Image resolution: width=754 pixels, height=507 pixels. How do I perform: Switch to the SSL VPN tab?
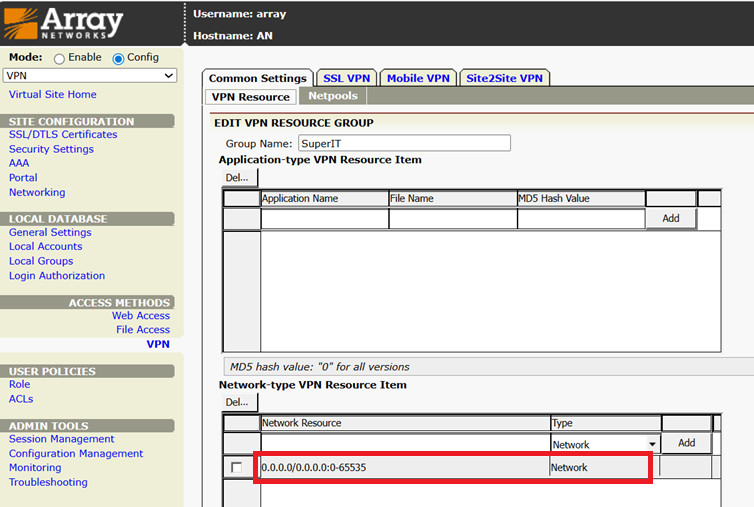pyautogui.click(x=346, y=78)
